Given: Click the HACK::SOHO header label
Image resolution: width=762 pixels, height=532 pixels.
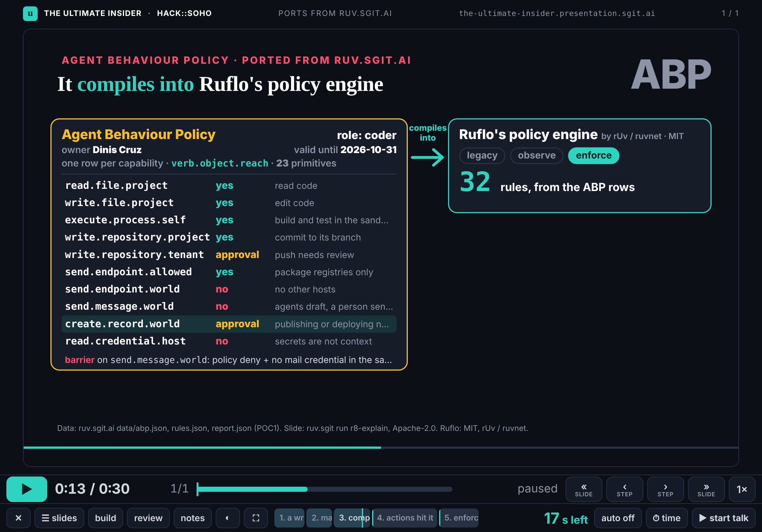Looking at the screenshot, I should (x=184, y=14).
